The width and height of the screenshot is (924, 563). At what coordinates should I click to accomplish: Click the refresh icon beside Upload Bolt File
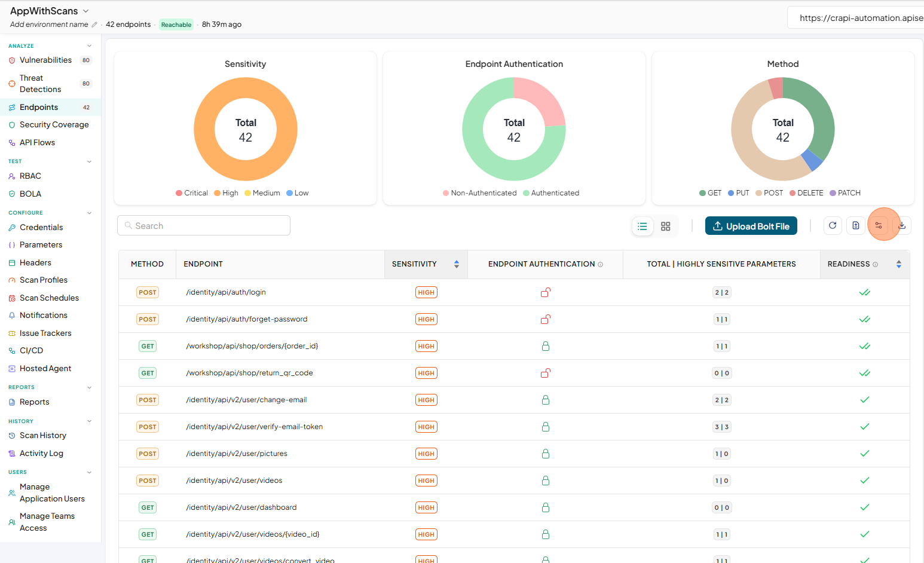[833, 225]
